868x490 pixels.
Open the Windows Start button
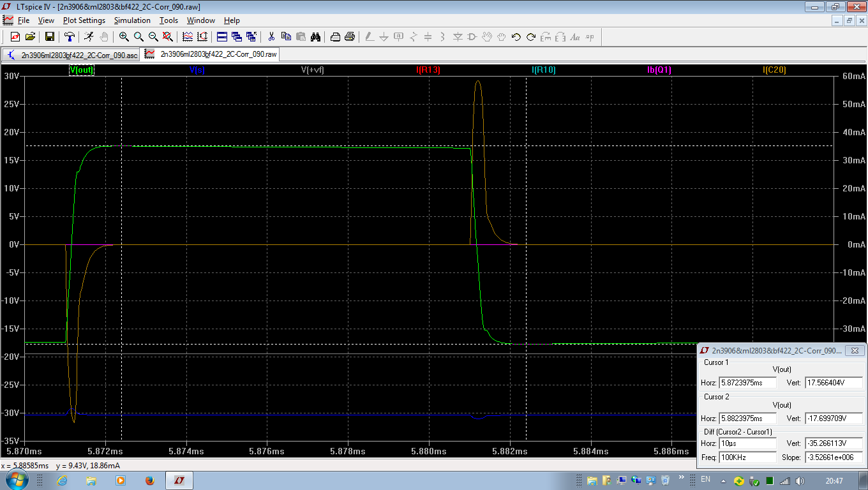(17, 480)
